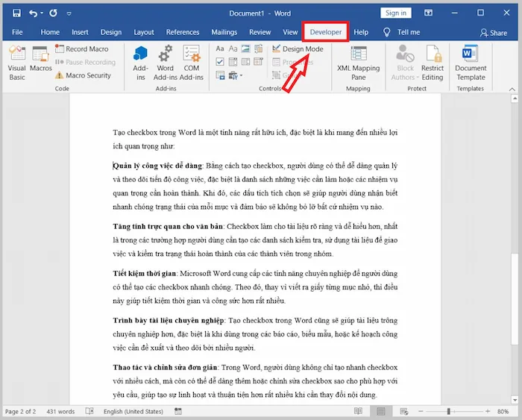Image resolution: width=522 pixels, height=420 pixels.
Task: Switch to the Design tab
Action: pos(111,32)
